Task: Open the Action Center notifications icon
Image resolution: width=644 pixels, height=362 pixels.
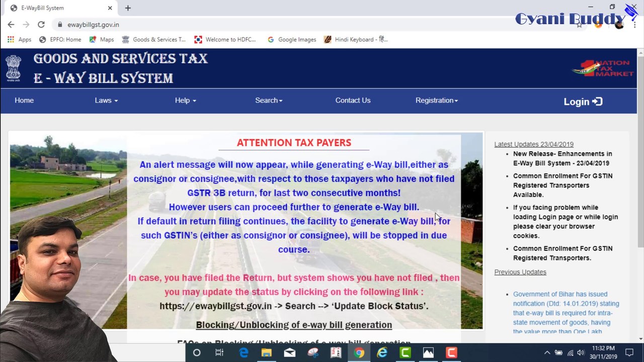Action: 629,353
